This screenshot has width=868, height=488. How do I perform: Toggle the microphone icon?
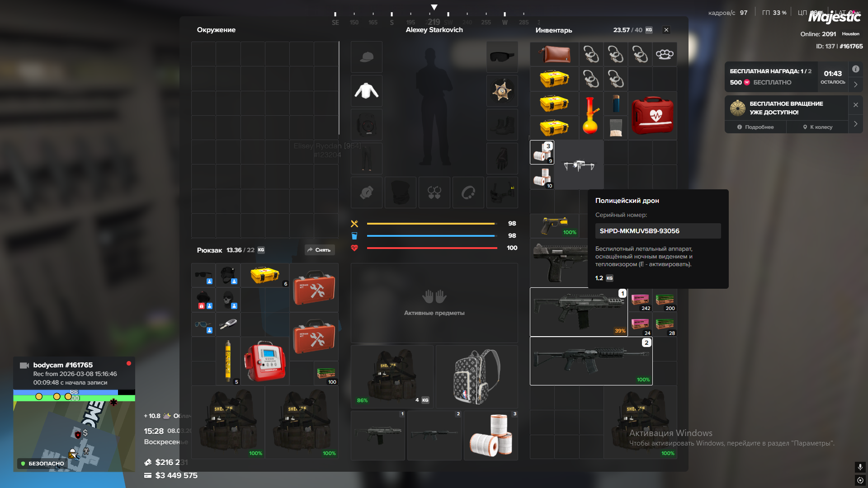click(860, 467)
